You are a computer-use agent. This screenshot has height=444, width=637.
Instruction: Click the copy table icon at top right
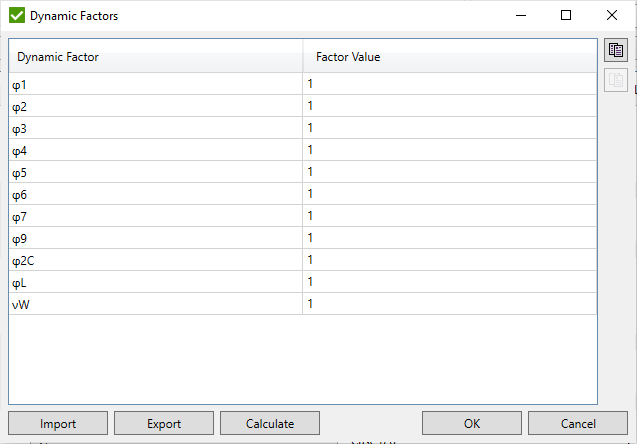616,50
